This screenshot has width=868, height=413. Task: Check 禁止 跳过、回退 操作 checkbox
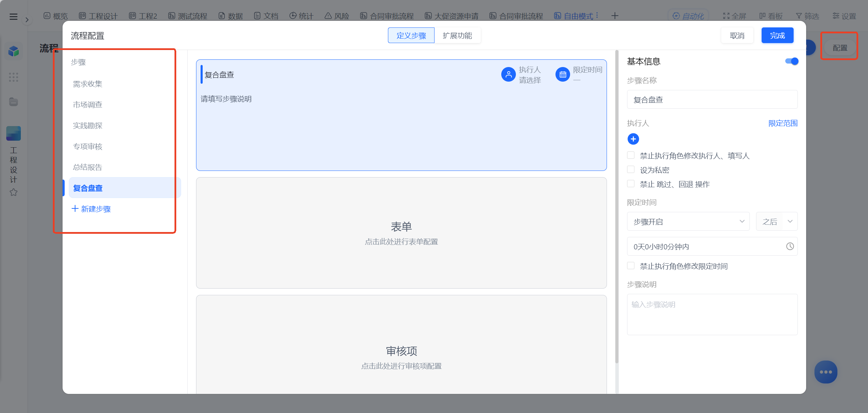coord(631,183)
